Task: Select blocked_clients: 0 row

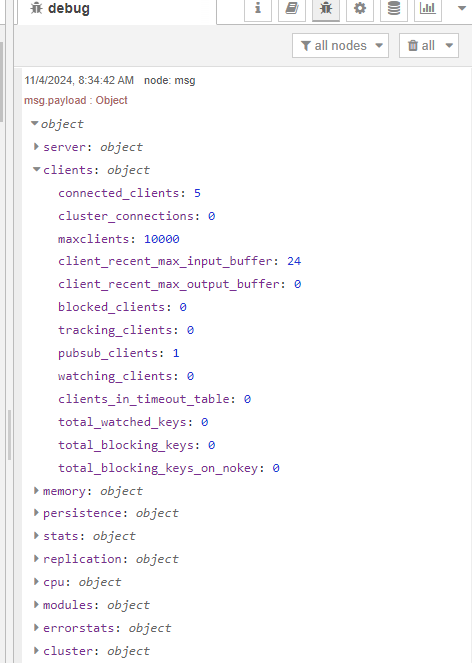Action: tap(122, 307)
